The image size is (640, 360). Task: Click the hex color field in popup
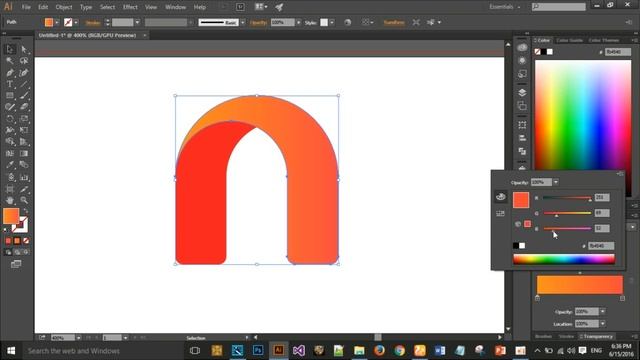pyautogui.click(x=601, y=246)
